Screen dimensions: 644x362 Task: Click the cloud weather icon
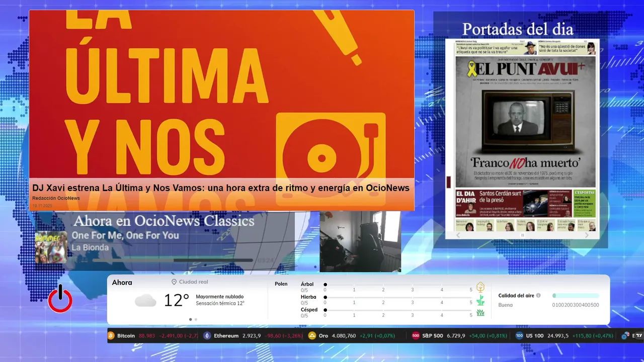pos(145,301)
